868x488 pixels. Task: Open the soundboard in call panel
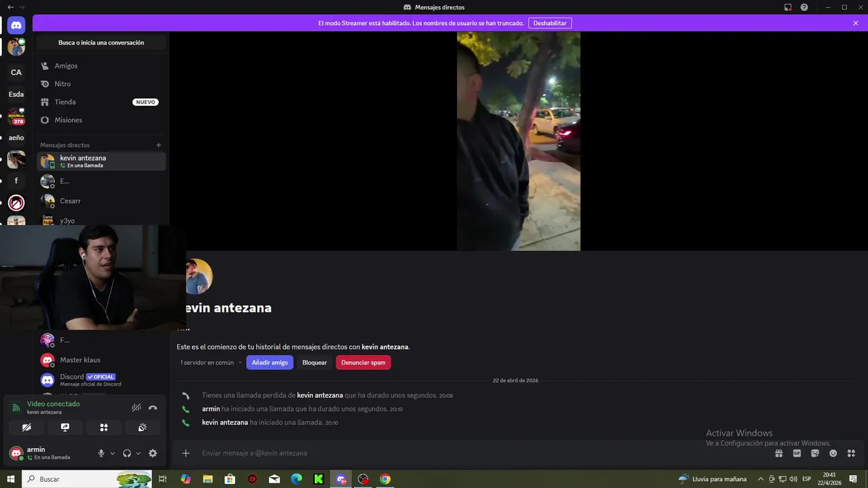pyautogui.click(x=142, y=428)
